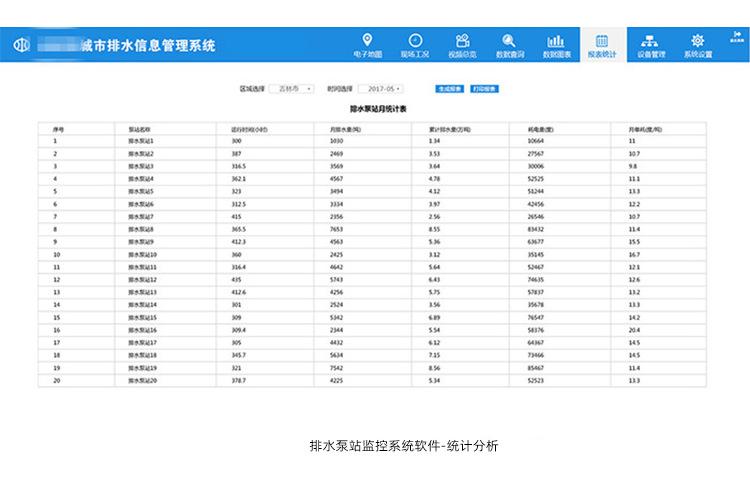Viewport: 750px width, 484px height.
Task: Open the 电子地图 map pin icon
Action: coord(367,40)
